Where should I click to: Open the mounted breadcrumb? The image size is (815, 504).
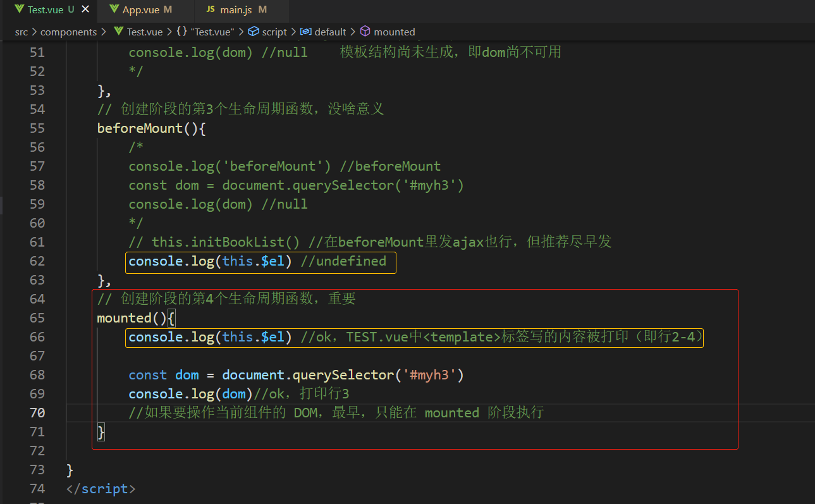click(395, 32)
